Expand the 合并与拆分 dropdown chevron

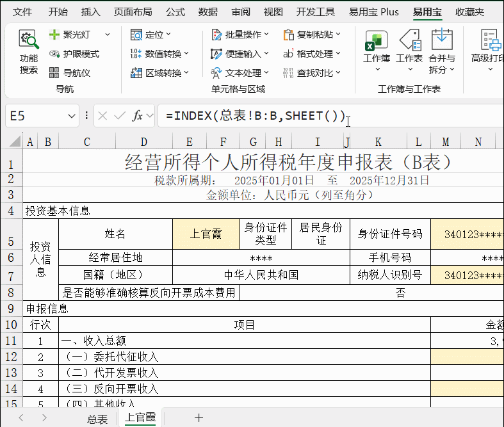pyautogui.click(x=452, y=69)
